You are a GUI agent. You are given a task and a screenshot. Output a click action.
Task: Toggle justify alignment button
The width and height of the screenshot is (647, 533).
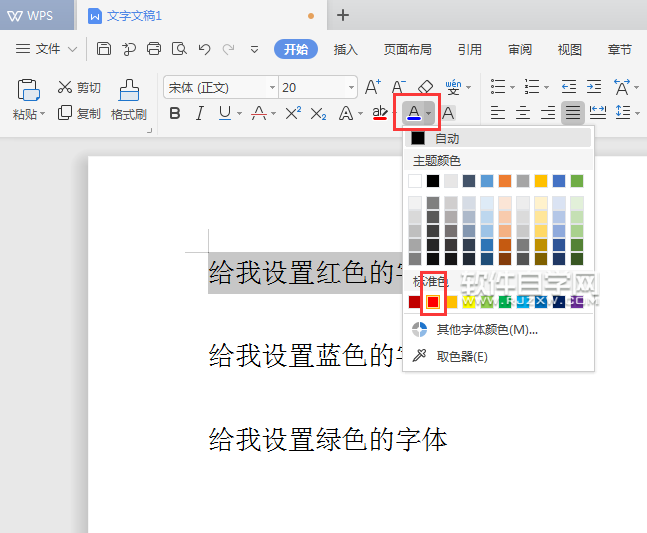coord(572,113)
